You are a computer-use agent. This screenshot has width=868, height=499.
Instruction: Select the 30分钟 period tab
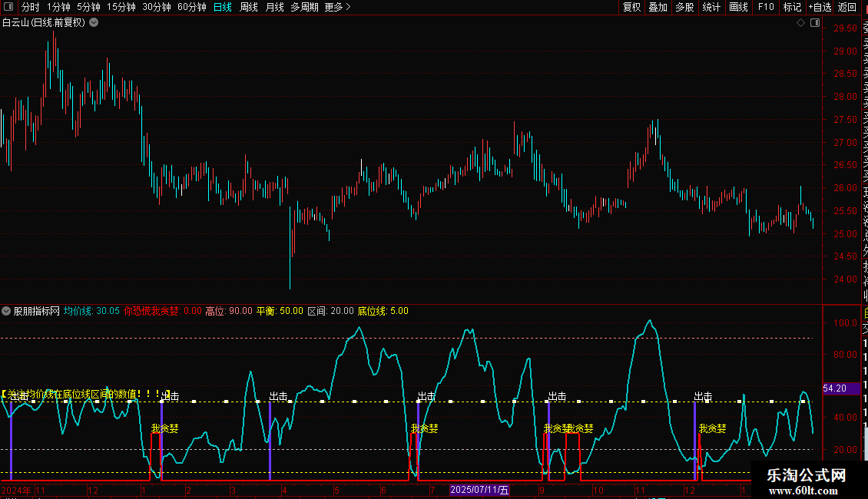(x=157, y=7)
